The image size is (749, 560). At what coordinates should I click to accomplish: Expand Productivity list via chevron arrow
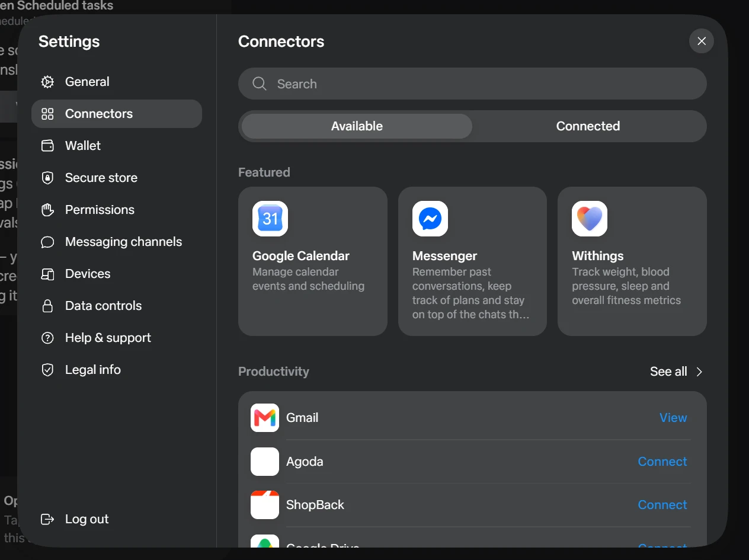[x=699, y=372]
